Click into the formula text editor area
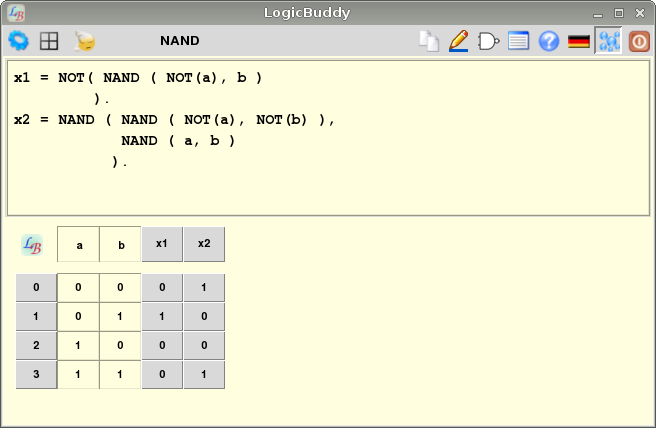Viewport: 656px width, 428px height. pos(328,185)
